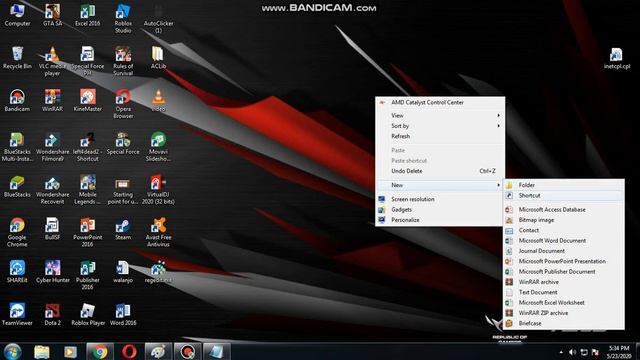Select Microsoft Publisher Document entry

point(564,272)
